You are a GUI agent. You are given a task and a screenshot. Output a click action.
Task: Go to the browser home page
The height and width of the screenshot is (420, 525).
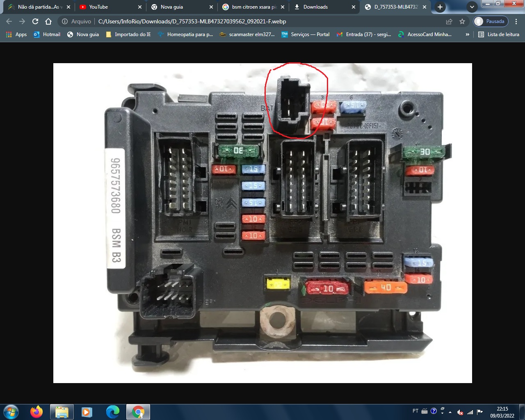tap(48, 21)
